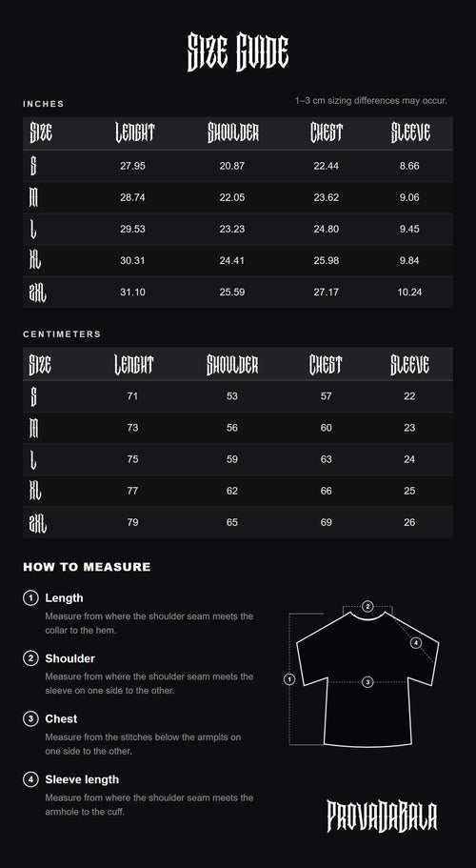Click the number 3 Chest step icon
Viewport: 476px width, 868px height.
click(30, 718)
